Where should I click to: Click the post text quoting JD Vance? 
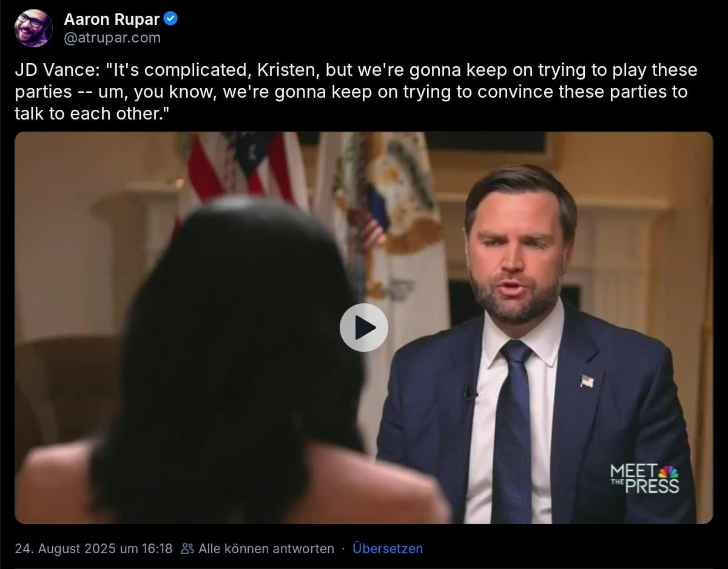coord(356,92)
